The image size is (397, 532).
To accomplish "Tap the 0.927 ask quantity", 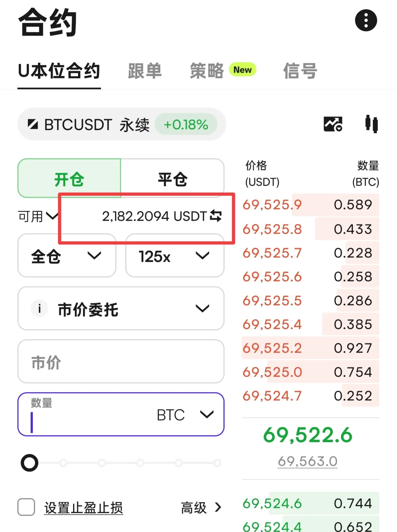I will click(353, 348).
